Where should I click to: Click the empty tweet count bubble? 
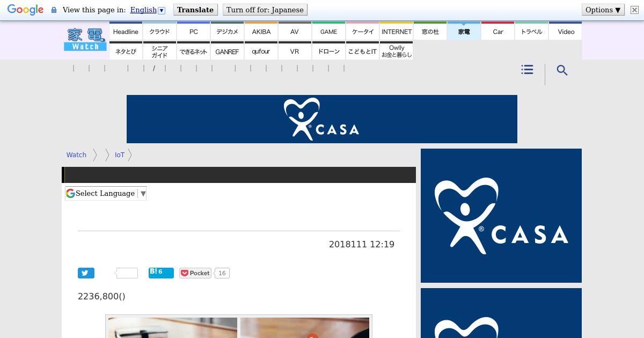click(127, 273)
